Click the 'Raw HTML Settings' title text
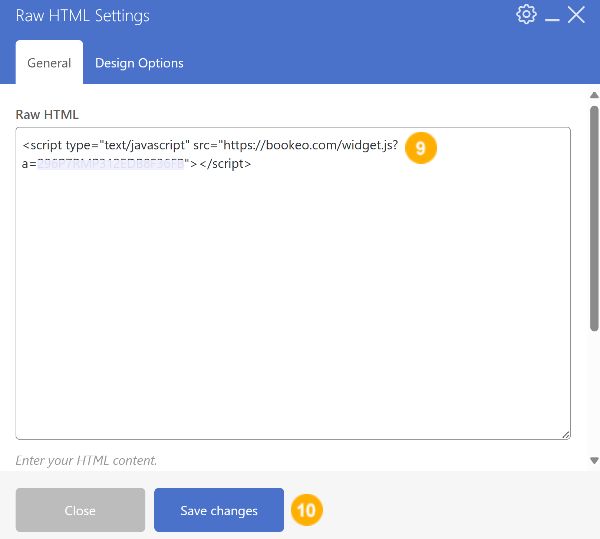This screenshot has height=539, width=600. coord(83,16)
